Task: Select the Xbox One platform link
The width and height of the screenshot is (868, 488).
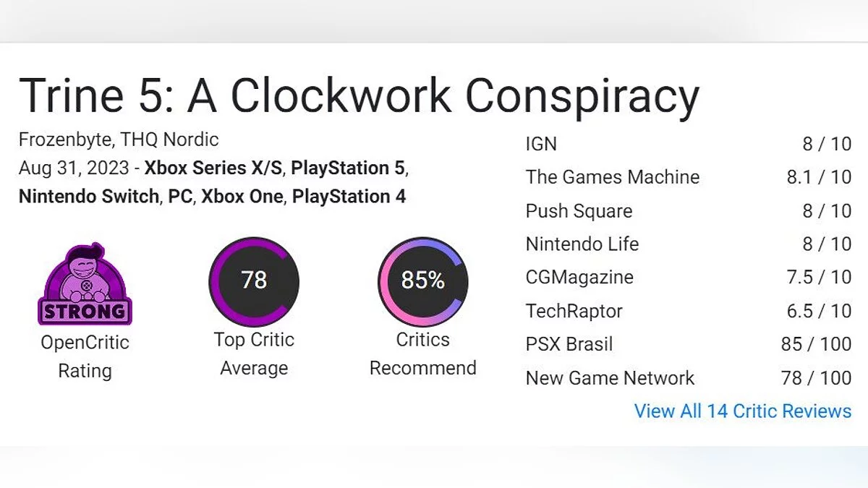Action: tap(242, 197)
